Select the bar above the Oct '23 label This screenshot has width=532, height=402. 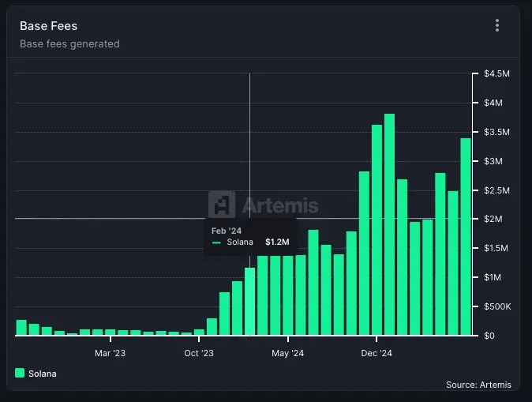[x=199, y=332]
